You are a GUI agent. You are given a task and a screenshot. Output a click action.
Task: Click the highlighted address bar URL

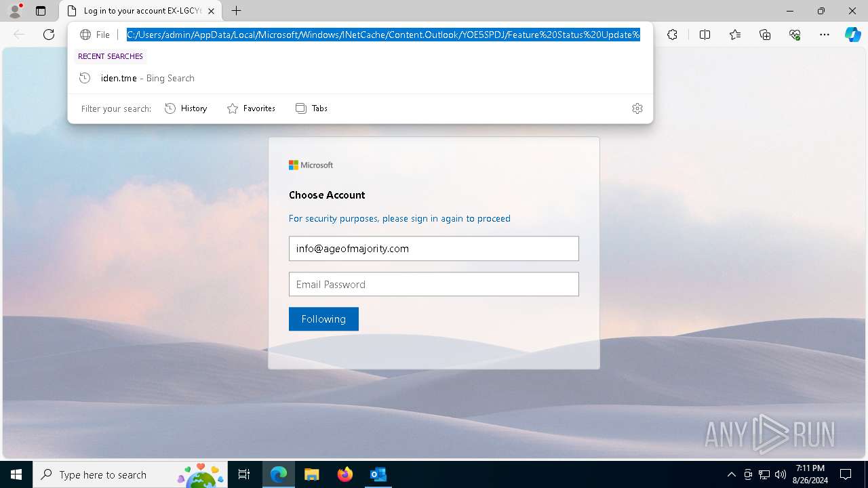[x=383, y=35]
